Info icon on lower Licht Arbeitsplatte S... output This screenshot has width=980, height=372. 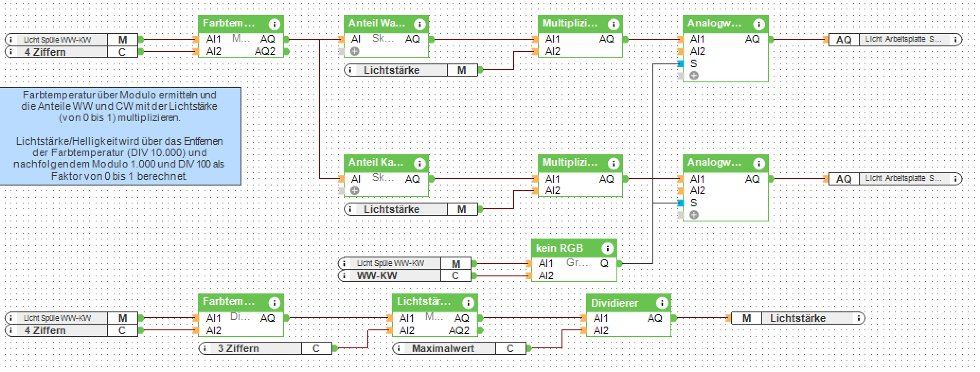(x=956, y=179)
